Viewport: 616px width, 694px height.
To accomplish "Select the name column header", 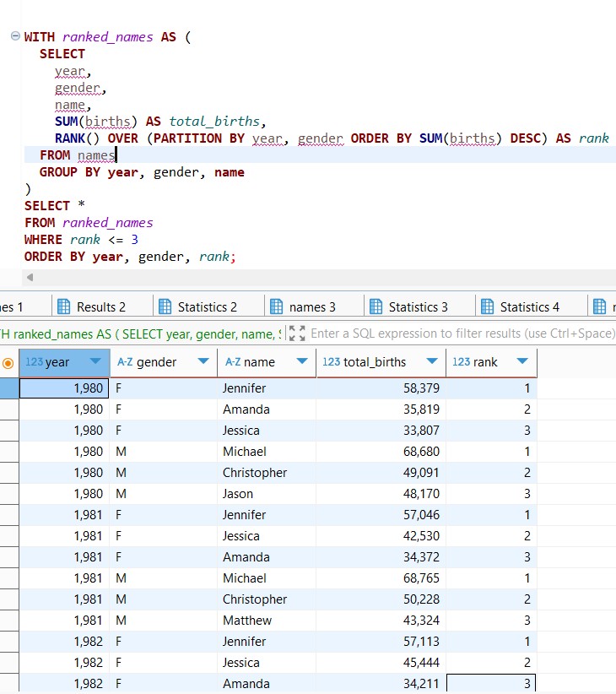I will [x=267, y=362].
